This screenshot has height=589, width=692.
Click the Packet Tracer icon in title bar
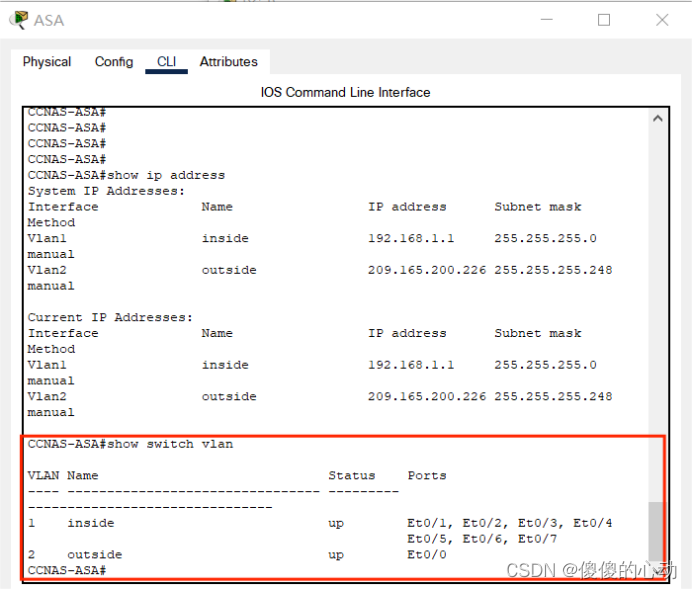pyautogui.click(x=19, y=20)
